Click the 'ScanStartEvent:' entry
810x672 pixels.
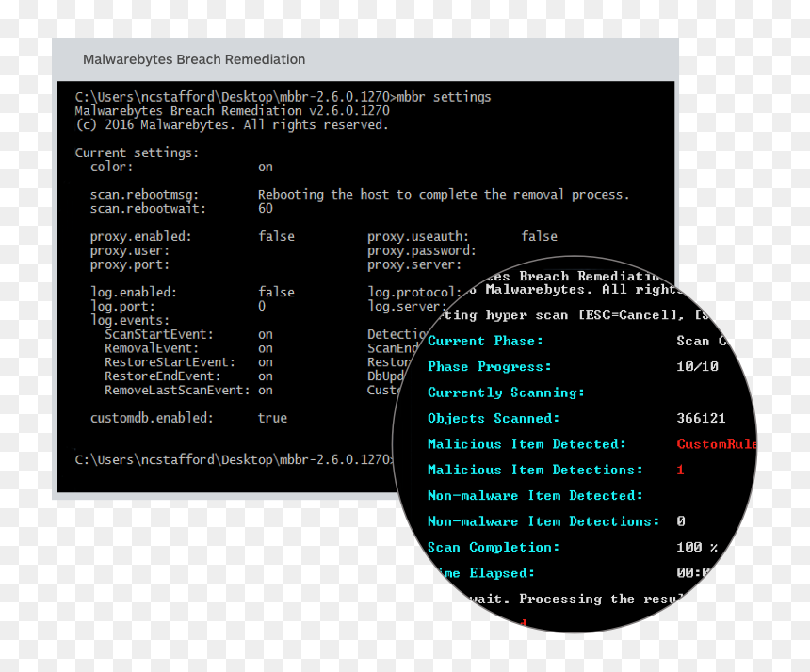pos(159,334)
